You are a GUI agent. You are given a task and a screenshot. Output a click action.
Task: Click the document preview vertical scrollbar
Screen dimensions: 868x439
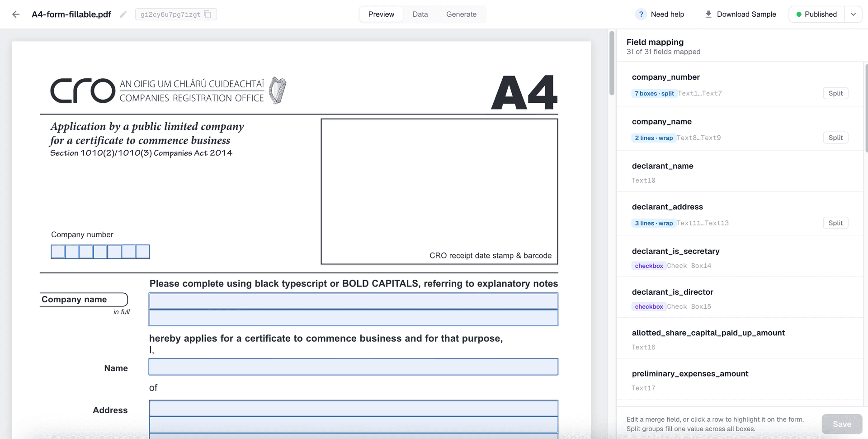(612, 63)
